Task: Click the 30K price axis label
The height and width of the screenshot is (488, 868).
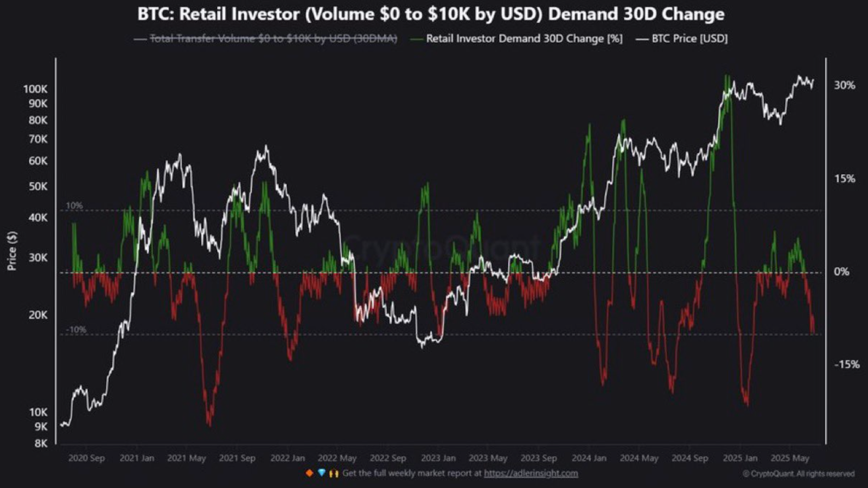Action: point(38,258)
